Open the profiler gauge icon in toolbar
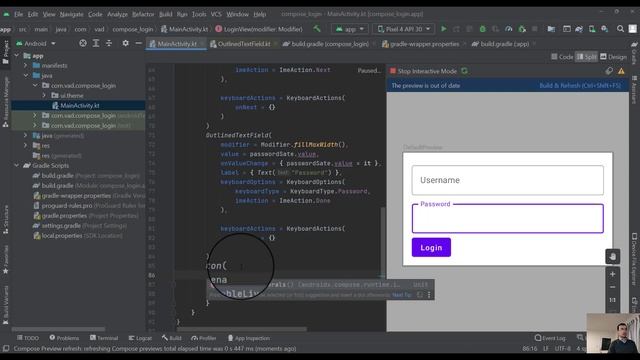This screenshot has height=360, width=640. pos(509,29)
